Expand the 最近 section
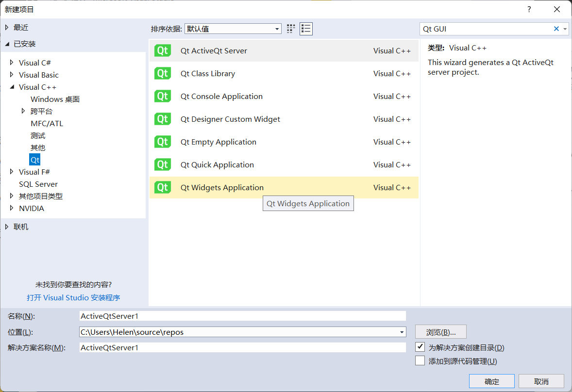 (7, 27)
